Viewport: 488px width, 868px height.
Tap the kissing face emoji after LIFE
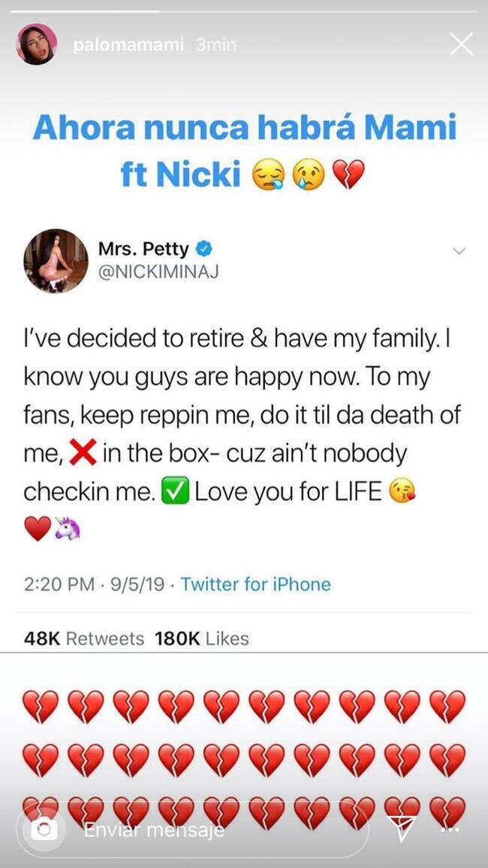coord(402,493)
